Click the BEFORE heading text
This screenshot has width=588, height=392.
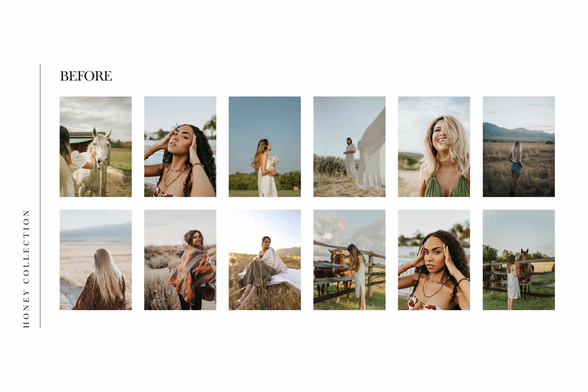[86, 76]
